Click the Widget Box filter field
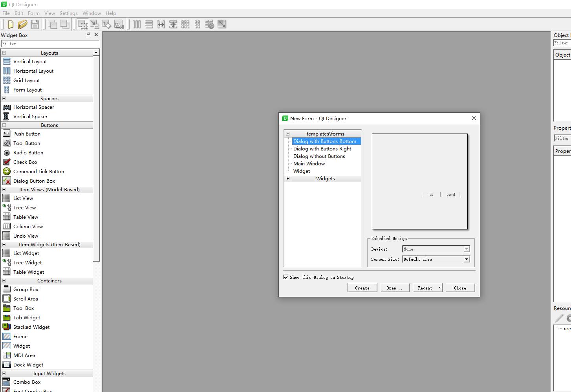Screen dimensions: 571x392 [x=50, y=44]
